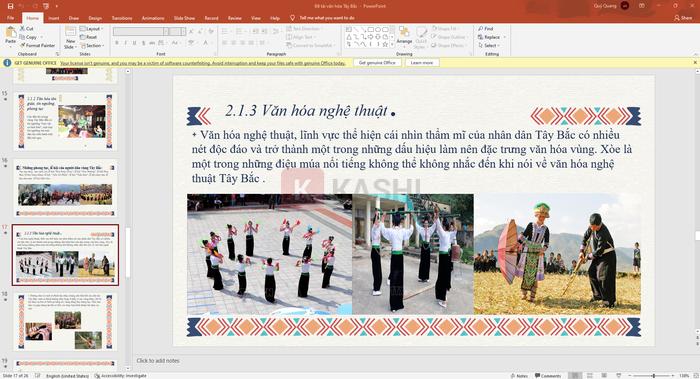This screenshot has height=379, width=700.
Task: Click the Get genuine Office button
Action: pyautogui.click(x=377, y=62)
